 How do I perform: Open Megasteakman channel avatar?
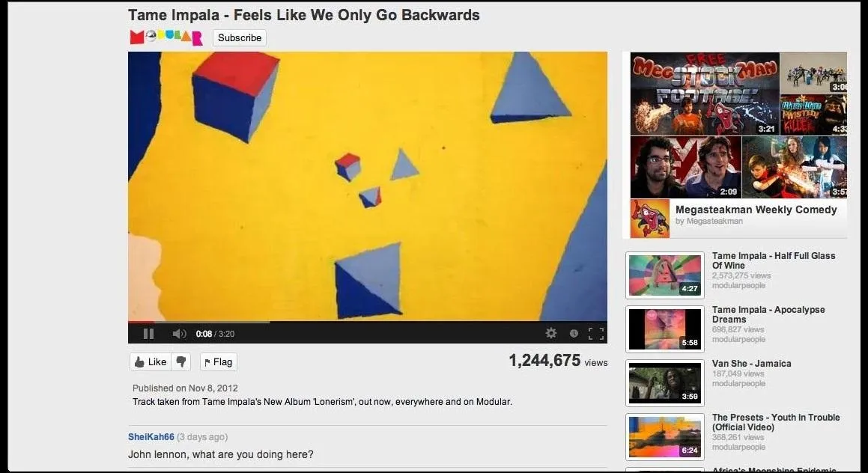[649, 219]
